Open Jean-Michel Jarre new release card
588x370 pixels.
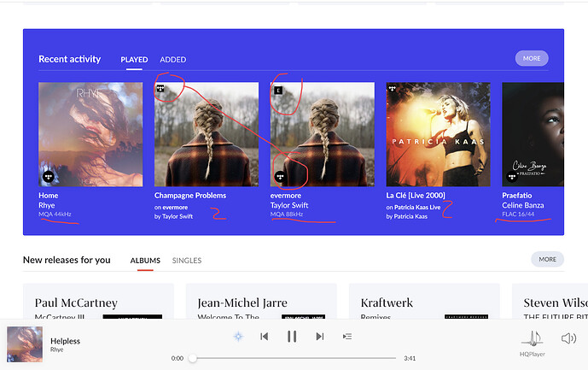pyautogui.click(x=261, y=302)
